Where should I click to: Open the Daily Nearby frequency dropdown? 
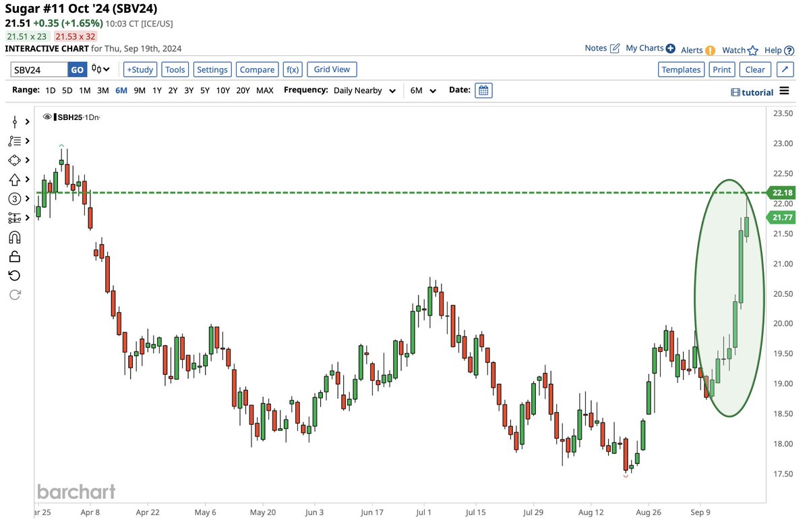(364, 90)
